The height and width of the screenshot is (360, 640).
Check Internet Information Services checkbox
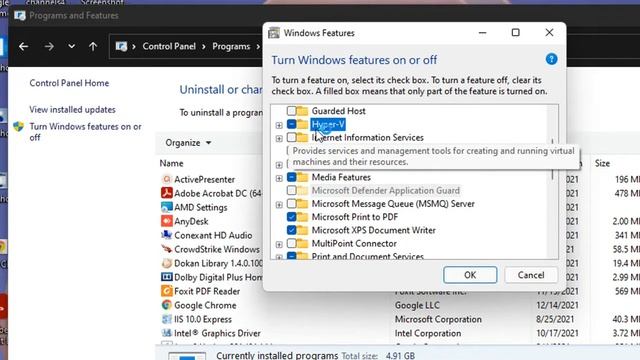[x=291, y=137]
